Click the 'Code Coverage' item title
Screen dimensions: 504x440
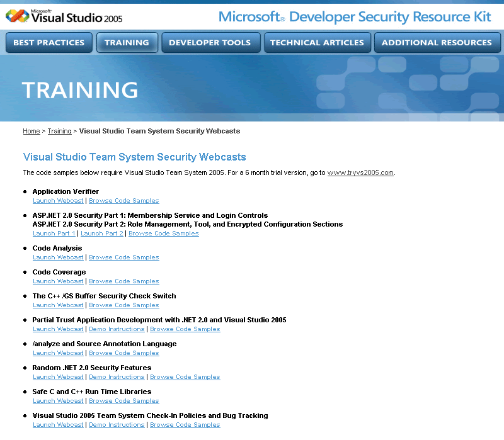point(59,272)
